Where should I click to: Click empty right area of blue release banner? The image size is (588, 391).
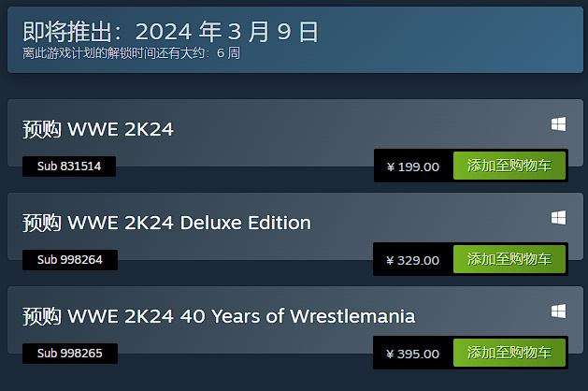[x=468, y=39]
